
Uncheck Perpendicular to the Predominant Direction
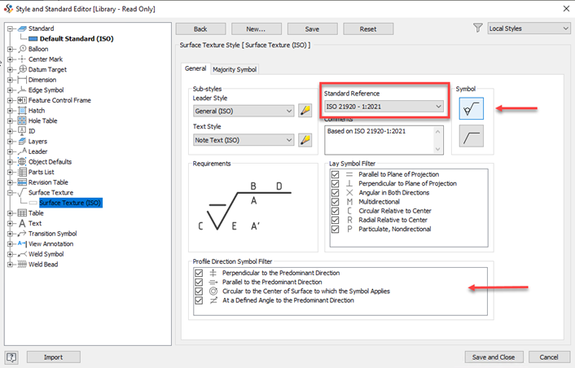(x=199, y=273)
